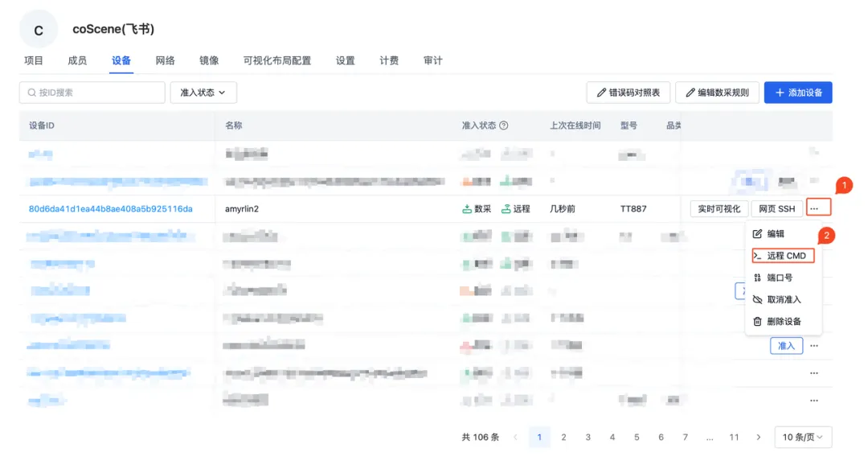Click the 准入 approval button
Screen dimensions: 868x473
(x=785, y=345)
